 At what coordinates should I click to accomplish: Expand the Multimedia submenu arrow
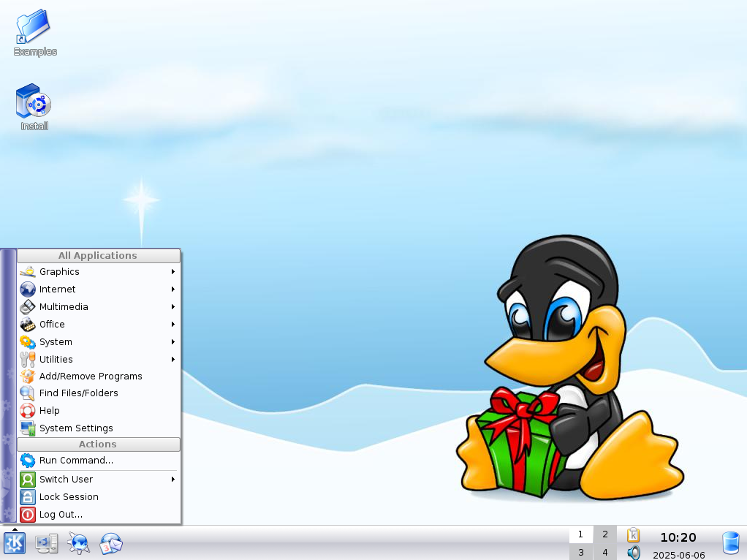point(173,307)
